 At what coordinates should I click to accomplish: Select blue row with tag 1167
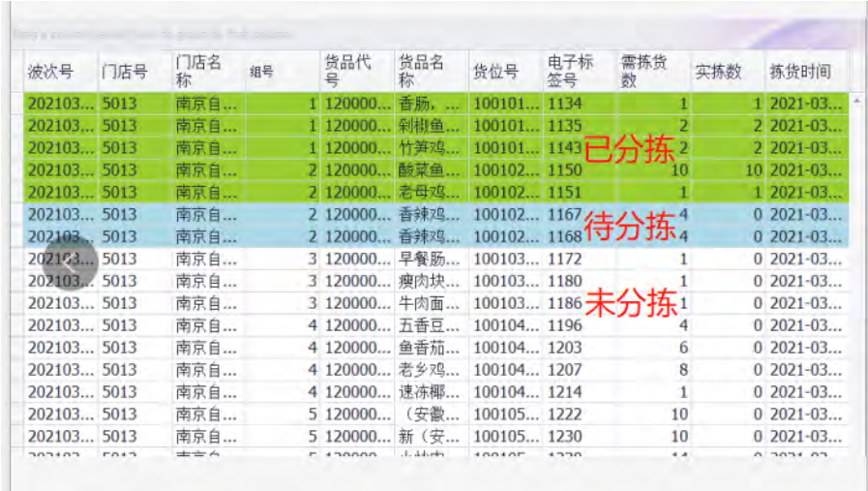click(435, 214)
